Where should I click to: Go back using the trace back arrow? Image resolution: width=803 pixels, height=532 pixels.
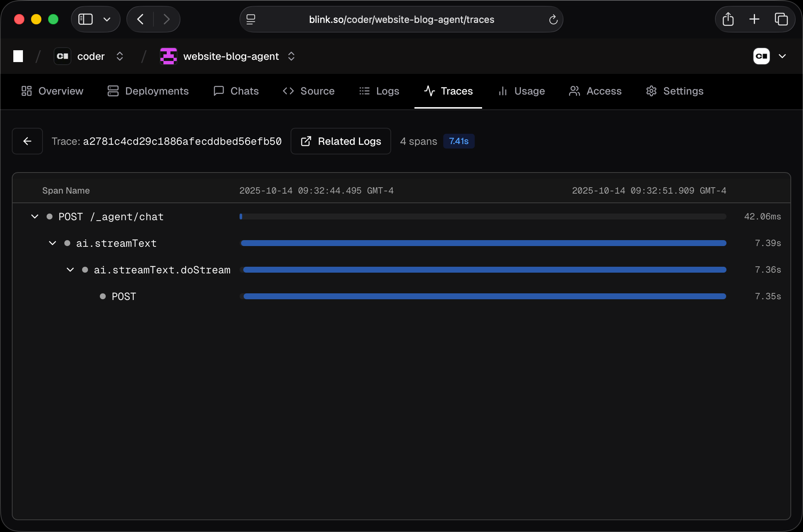coord(27,141)
